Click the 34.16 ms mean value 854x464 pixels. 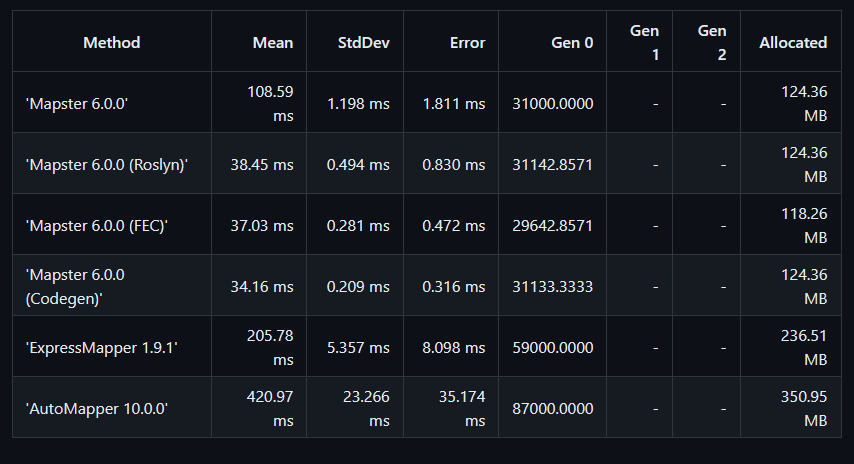click(261, 286)
